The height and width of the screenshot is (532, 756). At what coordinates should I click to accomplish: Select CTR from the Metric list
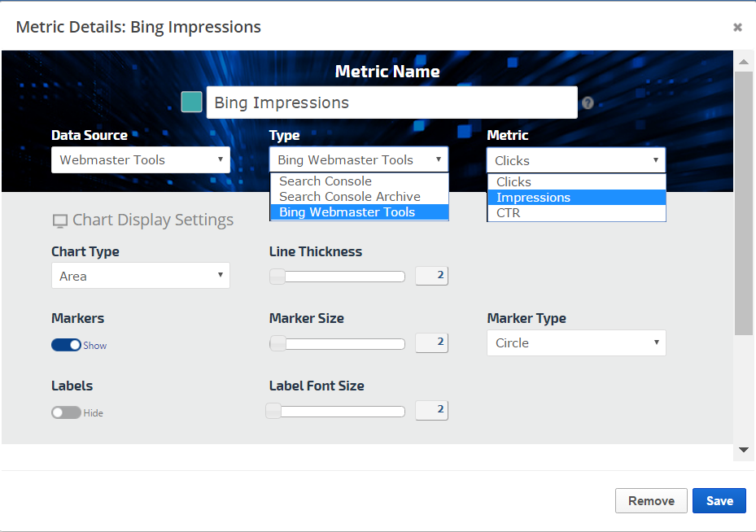(509, 213)
